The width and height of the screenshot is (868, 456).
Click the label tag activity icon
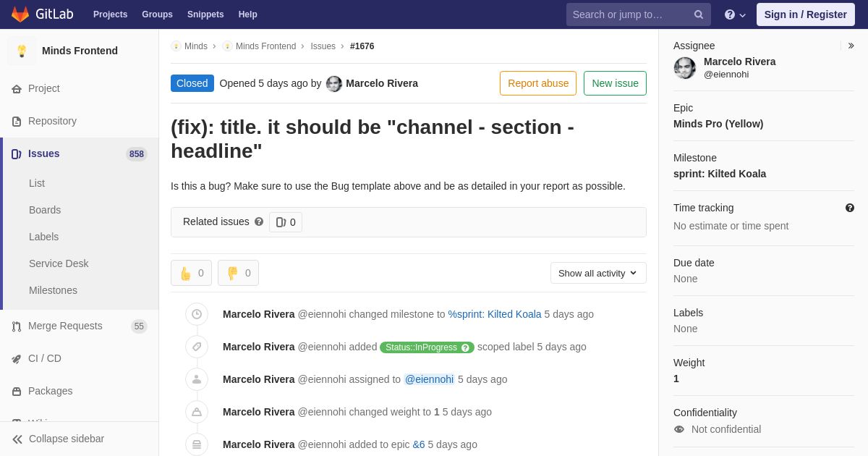coord(197,347)
